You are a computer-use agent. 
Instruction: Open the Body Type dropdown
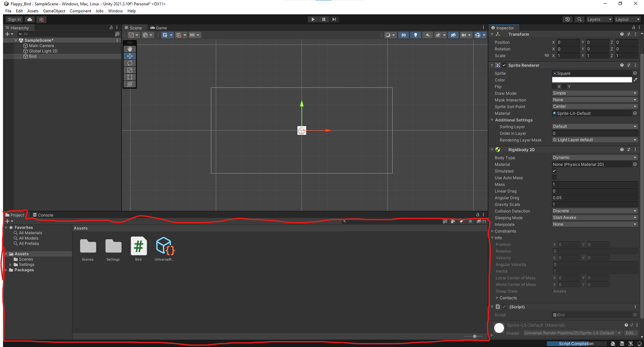pyautogui.click(x=595, y=157)
